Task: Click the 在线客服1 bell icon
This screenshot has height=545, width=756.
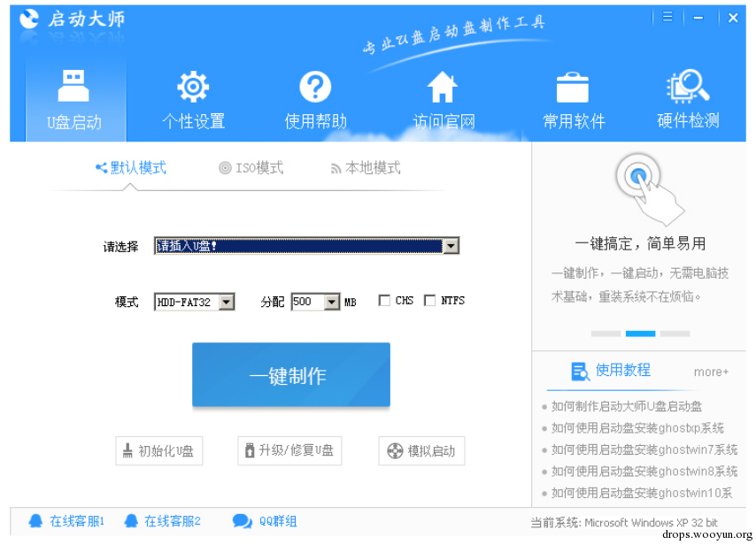Action: [x=35, y=521]
